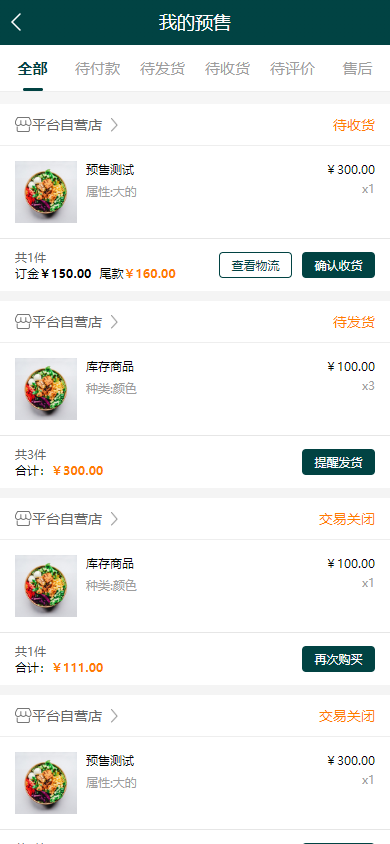Click store icon of the 待收货 order
The width and height of the screenshot is (390, 844).
click(x=23, y=125)
